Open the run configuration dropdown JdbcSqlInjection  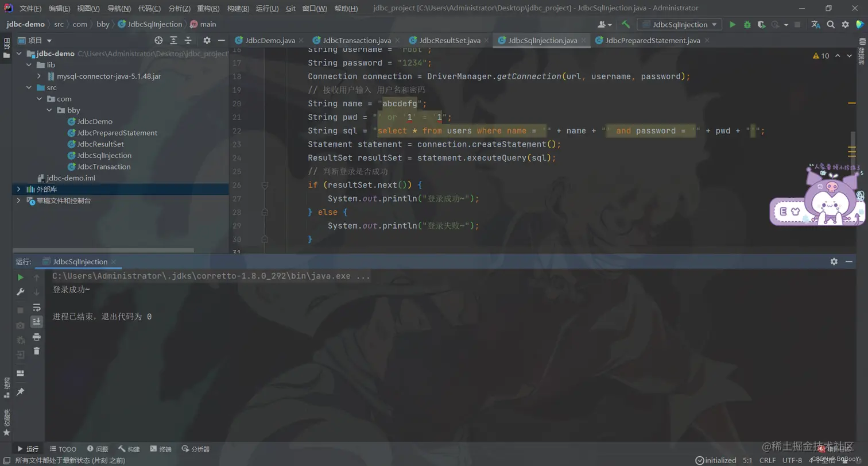tap(680, 25)
